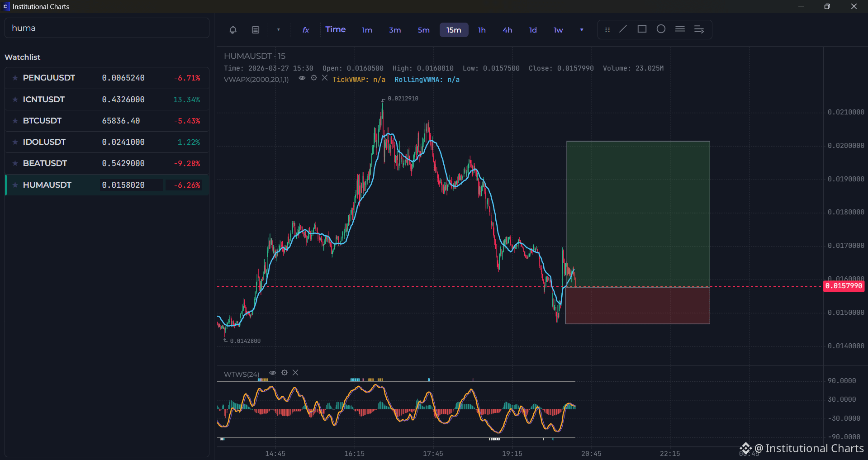Image resolution: width=868 pixels, height=460 pixels.
Task: Click the WTWS(24) indicator label
Action: point(242,375)
